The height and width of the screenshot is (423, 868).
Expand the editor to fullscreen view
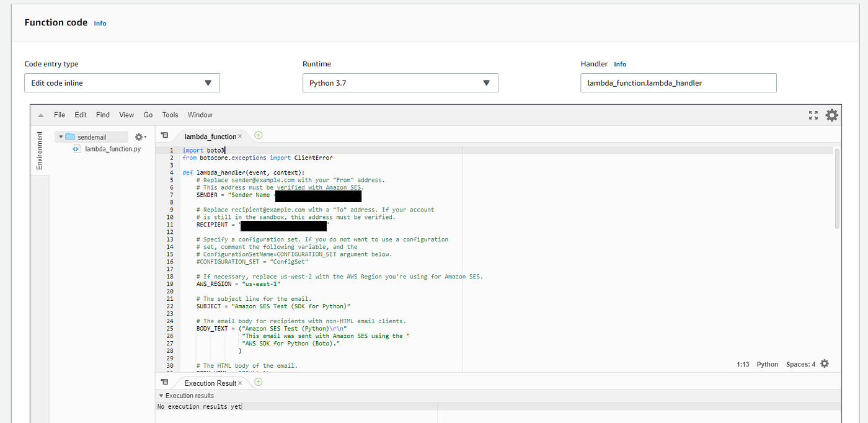point(813,115)
